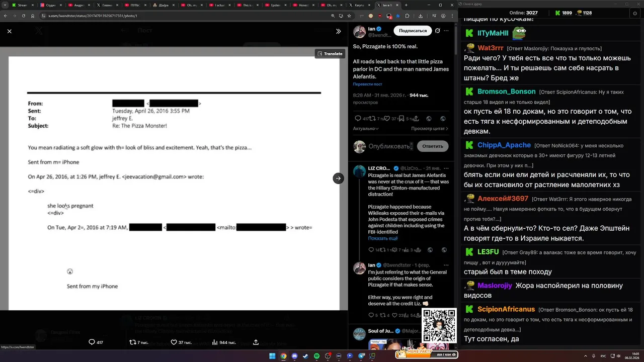
Task: Click reply icon in bottom photo action bar
Action: 92,342
